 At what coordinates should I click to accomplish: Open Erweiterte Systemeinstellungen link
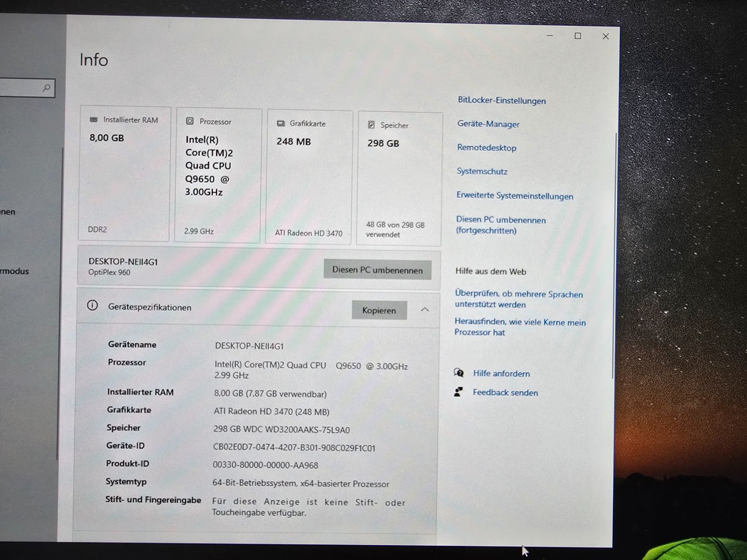coord(515,195)
